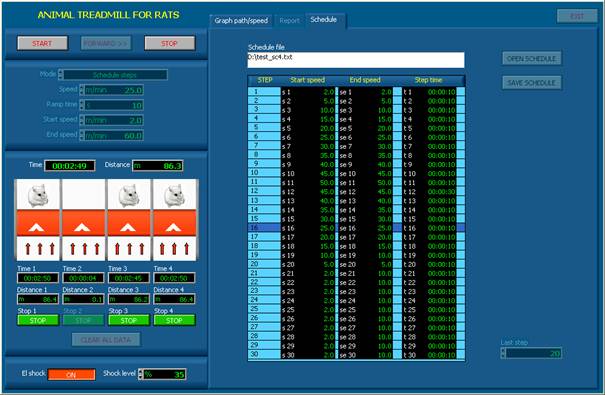This screenshot has width=605, height=395.
Task: Click the Speed field stepper arrows
Action: click(81, 90)
